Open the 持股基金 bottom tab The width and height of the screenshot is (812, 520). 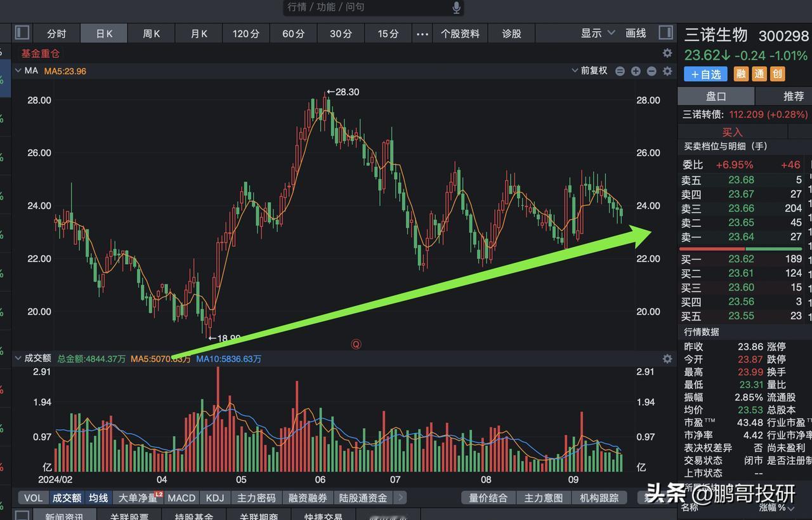(x=194, y=516)
